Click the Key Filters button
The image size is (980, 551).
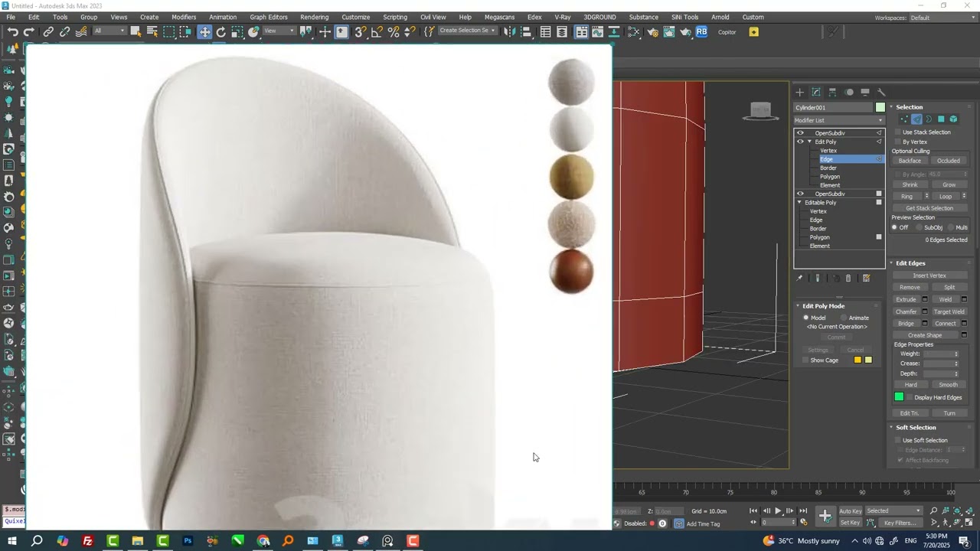(900, 523)
